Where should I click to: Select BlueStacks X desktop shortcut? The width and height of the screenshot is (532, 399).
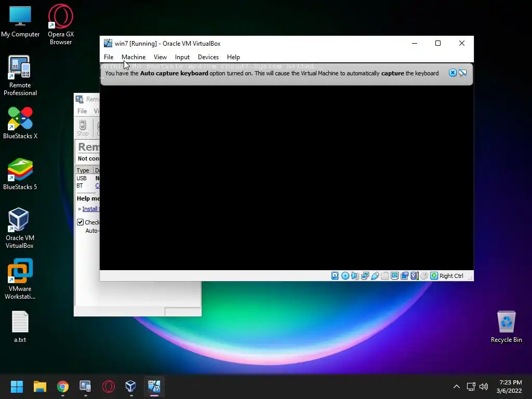coord(20,123)
